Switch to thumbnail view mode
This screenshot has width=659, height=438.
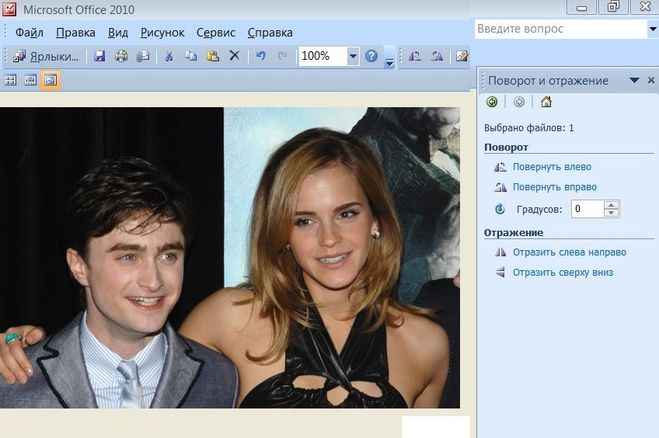[11, 80]
